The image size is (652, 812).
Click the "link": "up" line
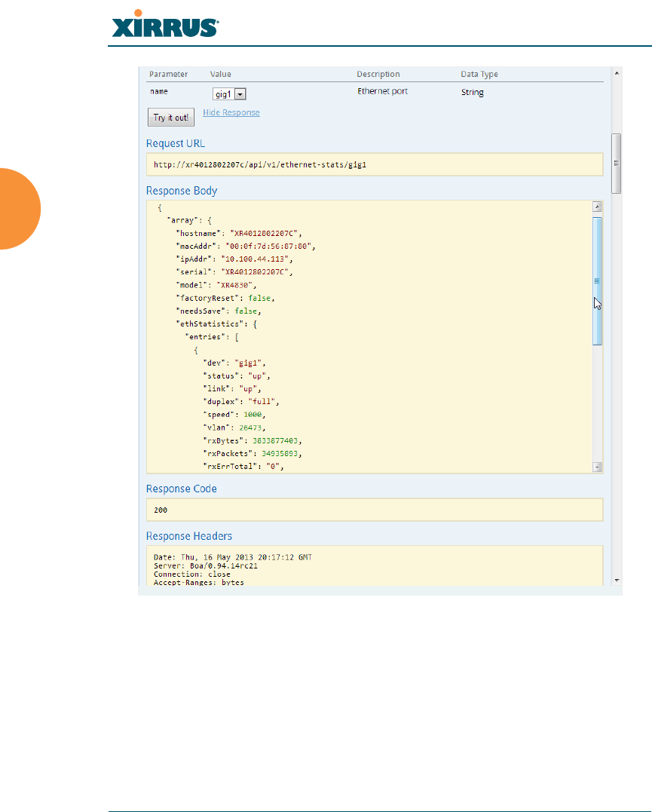click(x=232, y=388)
